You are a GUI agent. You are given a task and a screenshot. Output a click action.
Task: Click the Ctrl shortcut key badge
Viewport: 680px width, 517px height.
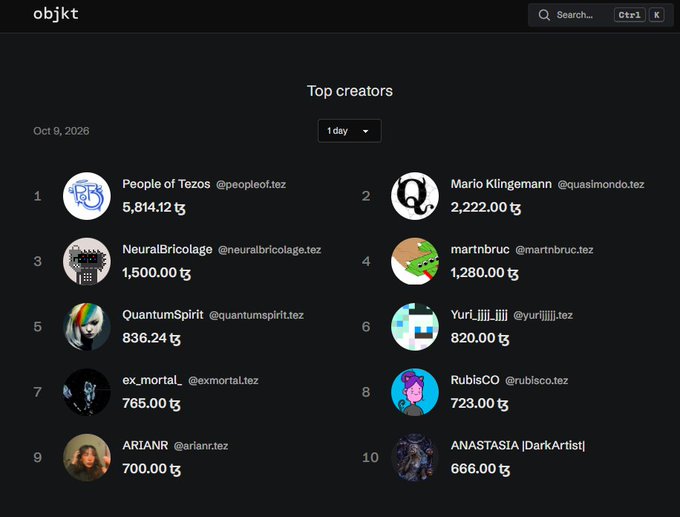629,15
